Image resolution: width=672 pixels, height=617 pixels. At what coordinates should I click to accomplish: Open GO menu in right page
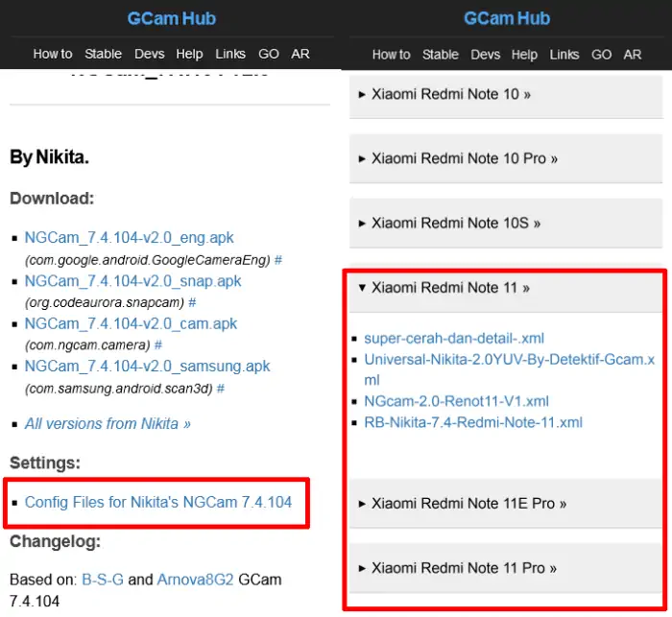pyautogui.click(x=601, y=55)
